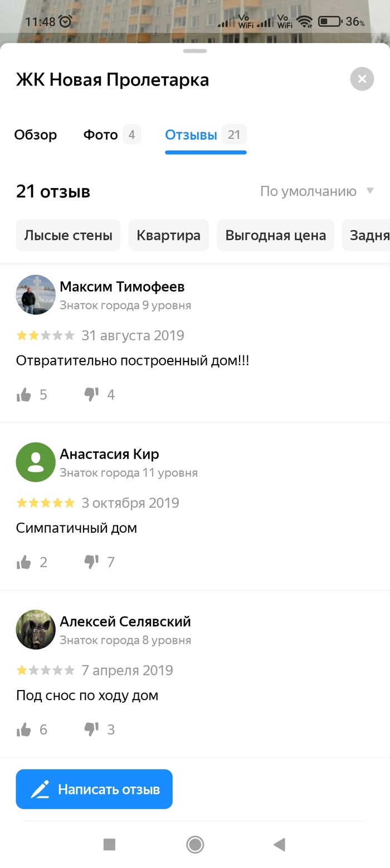Switch to the Фото tab

pyautogui.click(x=111, y=134)
